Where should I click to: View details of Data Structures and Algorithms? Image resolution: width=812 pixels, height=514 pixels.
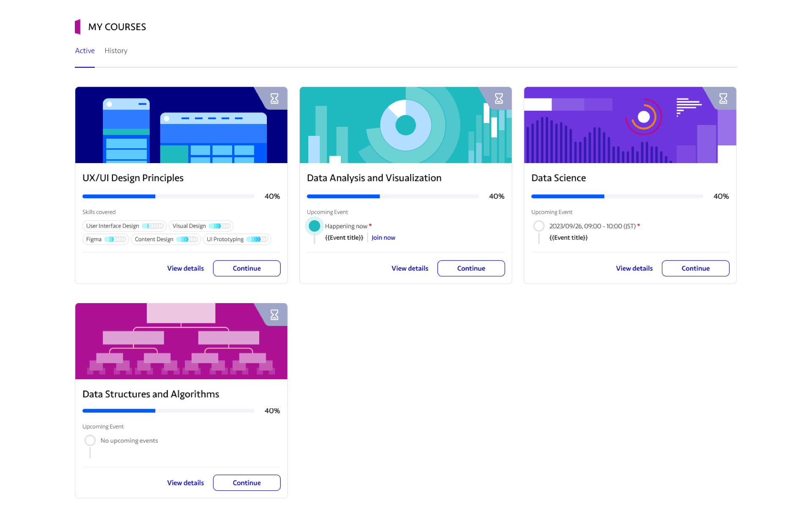pos(185,483)
